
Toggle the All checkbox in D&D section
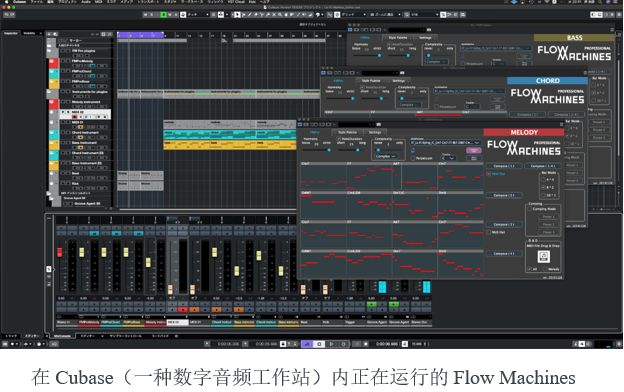click(x=530, y=269)
